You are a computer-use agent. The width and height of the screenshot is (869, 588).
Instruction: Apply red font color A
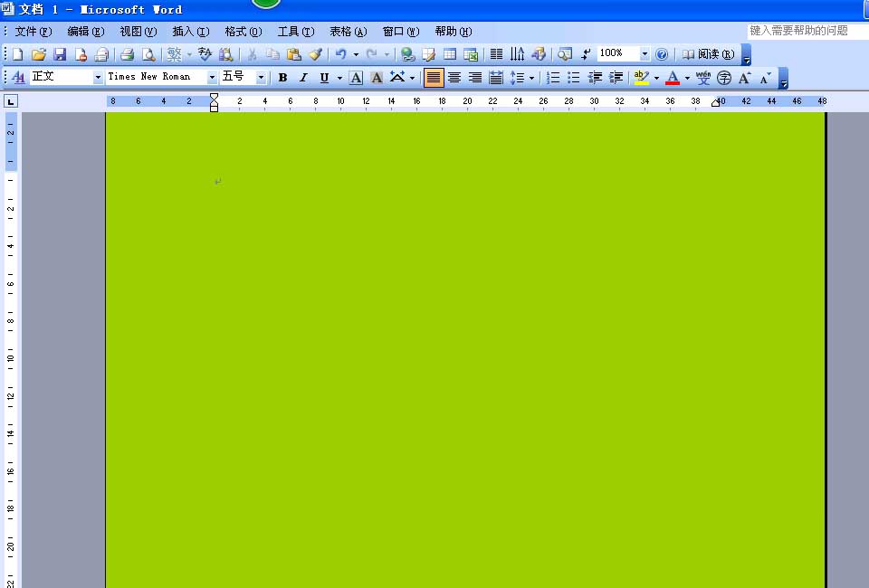click(x=673, y=78)
